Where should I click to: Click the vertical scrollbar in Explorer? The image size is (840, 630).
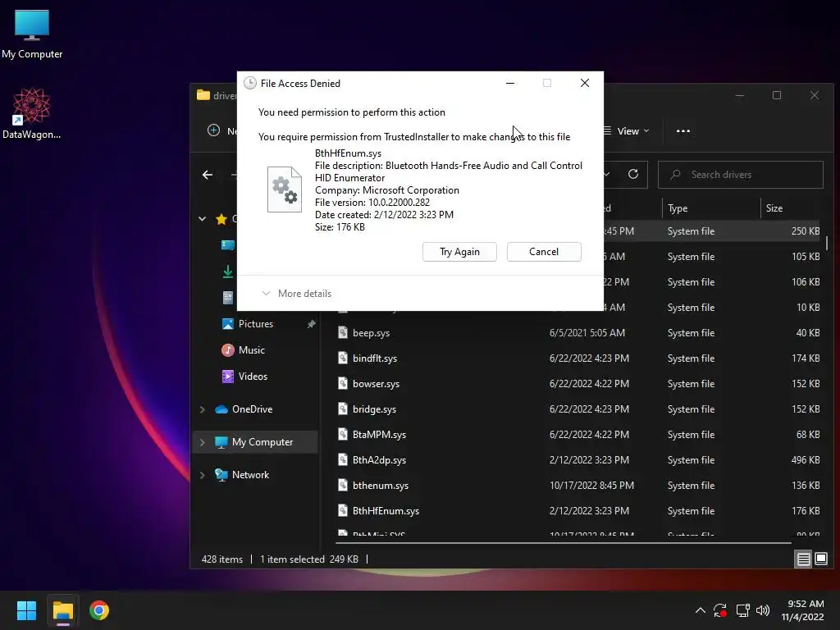(827, 244)
